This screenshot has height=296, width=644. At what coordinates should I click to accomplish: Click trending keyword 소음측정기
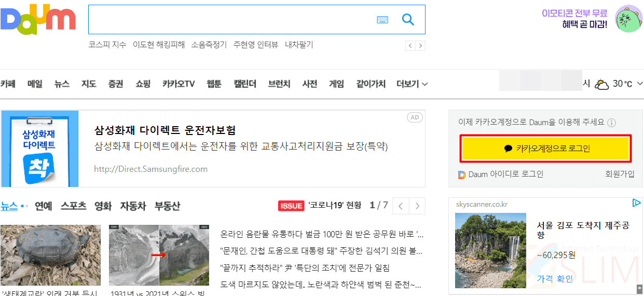click(x=209, y=45)
